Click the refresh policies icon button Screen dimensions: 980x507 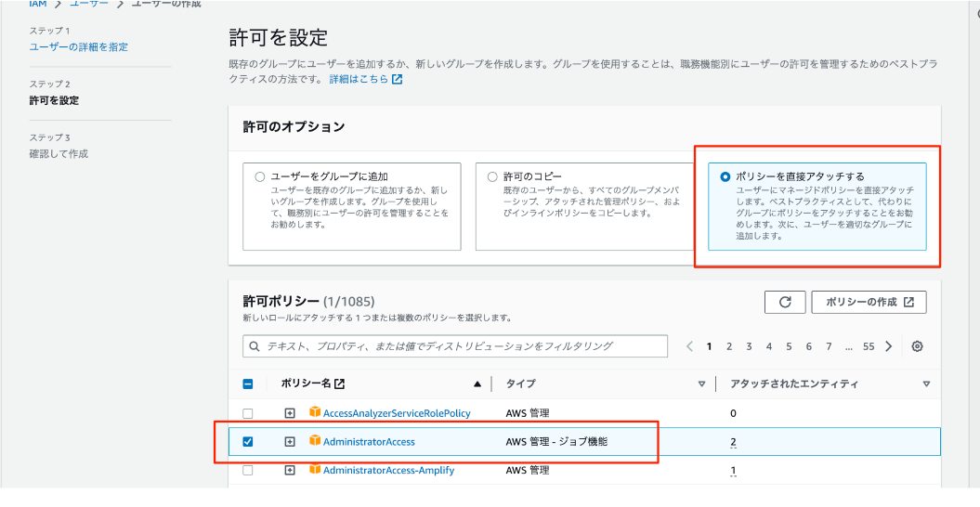[785, 302]
